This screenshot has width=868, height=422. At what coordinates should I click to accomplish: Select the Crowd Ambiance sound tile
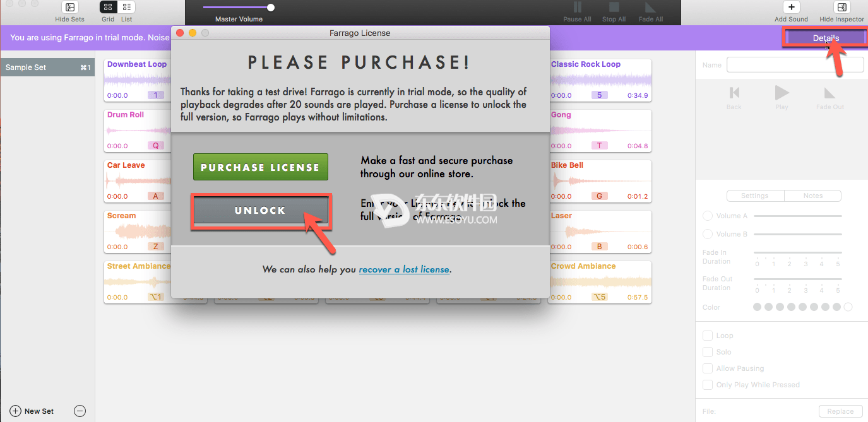(600, 282)
